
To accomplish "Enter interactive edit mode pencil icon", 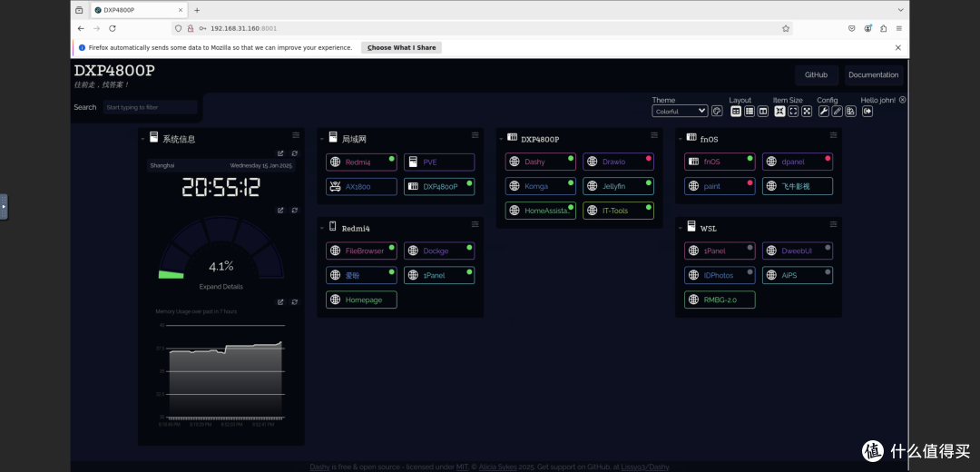I will pos(837,112).
